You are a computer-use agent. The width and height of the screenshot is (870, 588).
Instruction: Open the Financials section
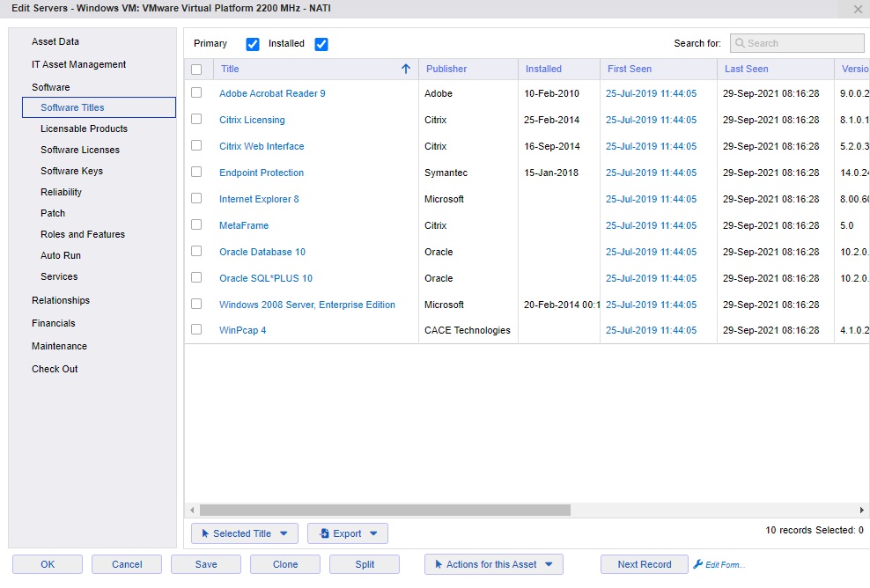tap(53, 323)
